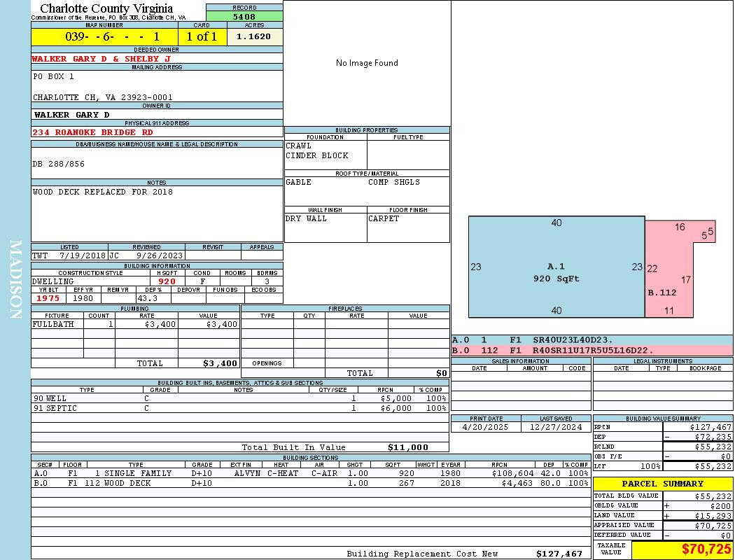The height and width of the screenshot is (560, 735).
Task: Click the 'No Image Found' photo placeholder
Action: (x=367, y=63)
